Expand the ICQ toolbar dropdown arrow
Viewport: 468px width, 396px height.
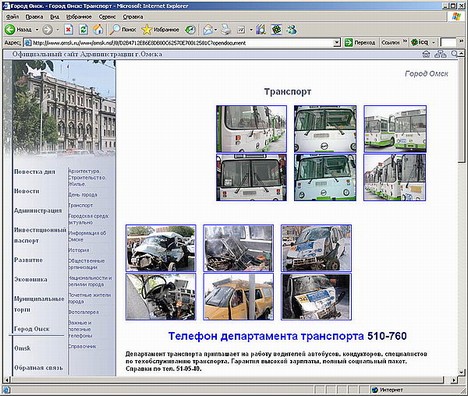[433, 42]
